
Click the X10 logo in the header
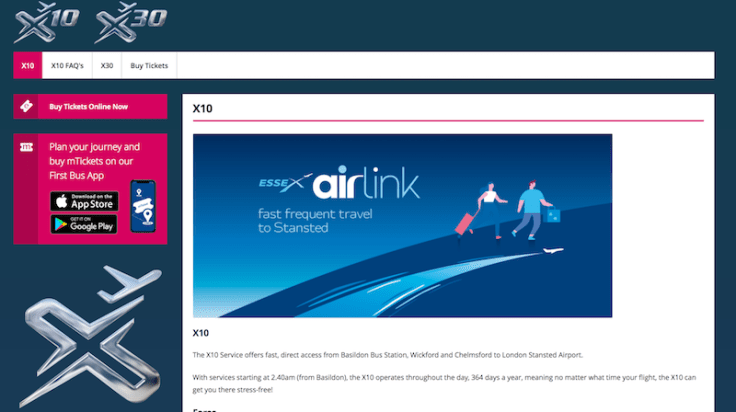(x=46, y=21)
